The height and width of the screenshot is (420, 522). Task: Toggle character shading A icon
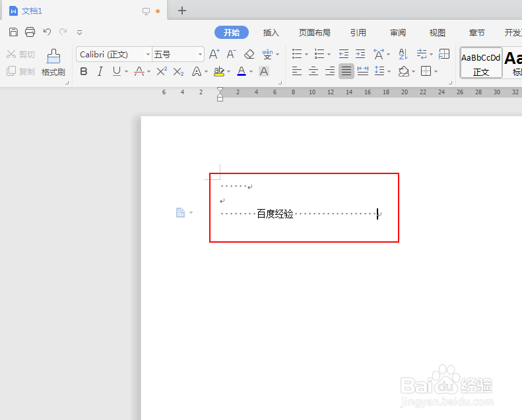(x=264, y=71)
